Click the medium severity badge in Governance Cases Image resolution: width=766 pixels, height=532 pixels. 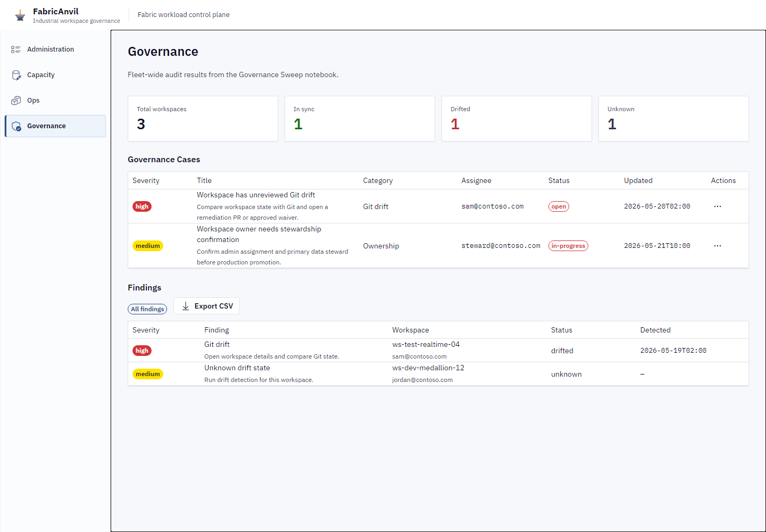pyautogui.click(x=148, y=246)
